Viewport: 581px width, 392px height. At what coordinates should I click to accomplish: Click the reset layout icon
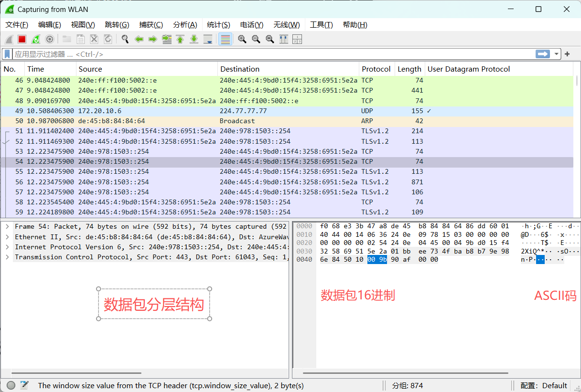click(297, 39)
